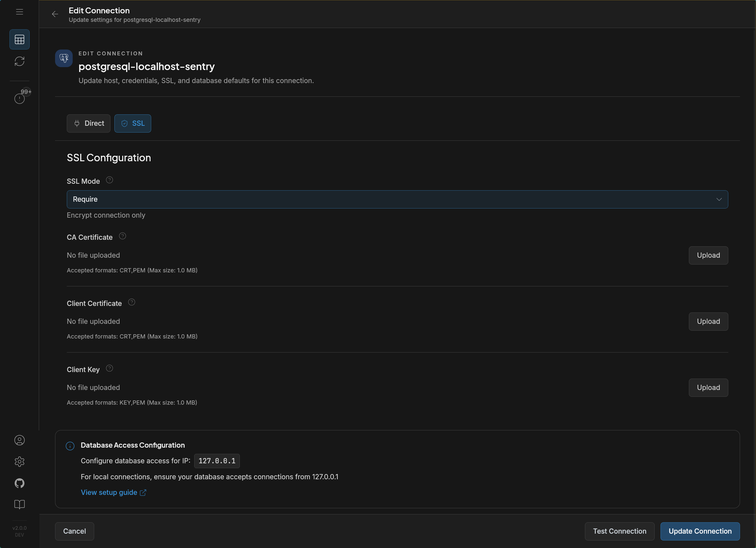Click the help icon next to SSL Mode
This screenshot has width=756, height=548.
[x=109, y=180]
